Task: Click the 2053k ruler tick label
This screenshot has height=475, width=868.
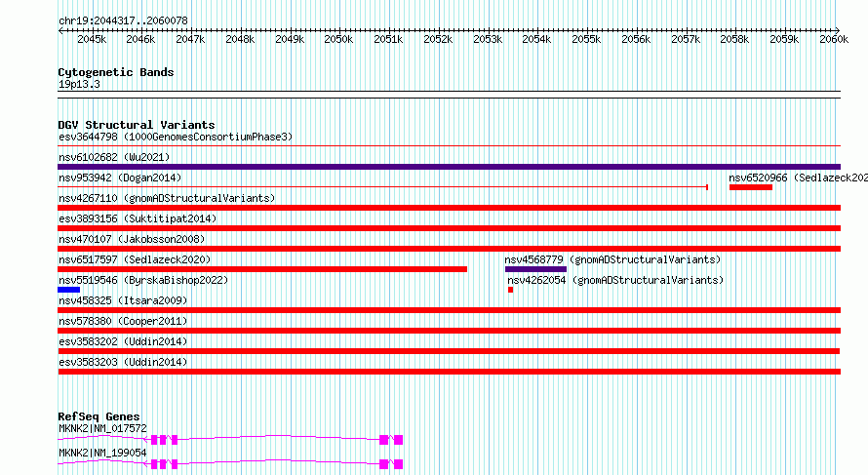Action: tap(487, 39)
